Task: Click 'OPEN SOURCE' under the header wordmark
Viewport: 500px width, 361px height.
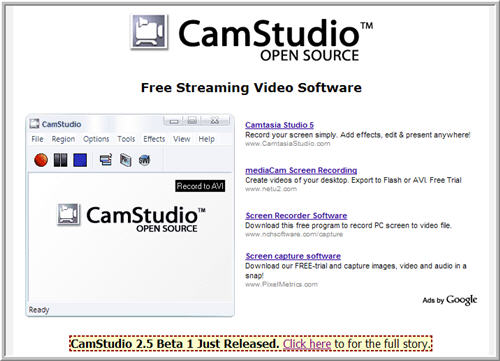Action: click(x=310, y=56)
